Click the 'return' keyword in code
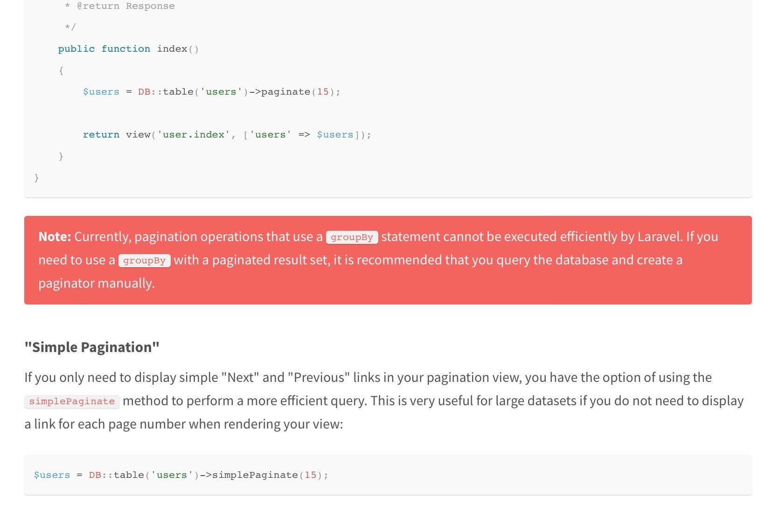The height and width of the screenshot is (532, 765). click(x=101, y=135)
